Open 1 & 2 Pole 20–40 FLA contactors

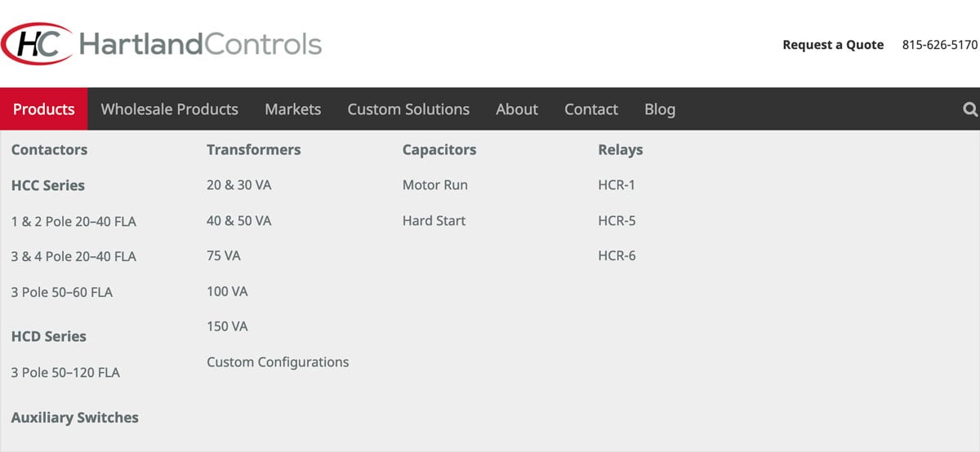tap(73, 221)
